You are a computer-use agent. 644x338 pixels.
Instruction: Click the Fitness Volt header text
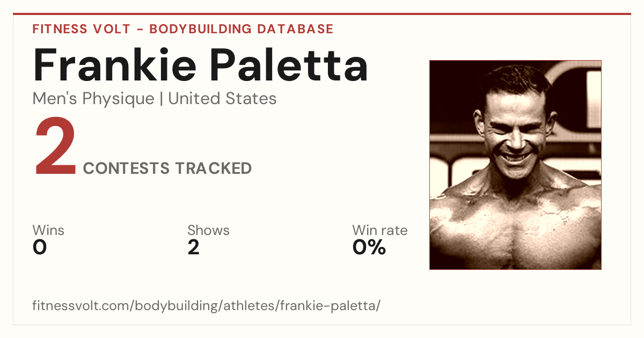81,29
